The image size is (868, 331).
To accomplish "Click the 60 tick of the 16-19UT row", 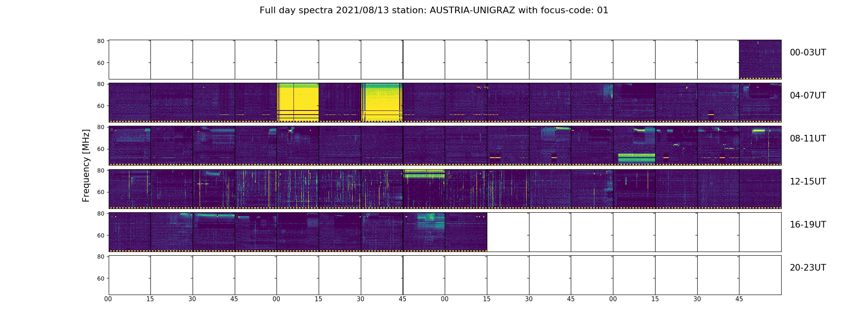I will pyautogui.click(x=100, y=235).
